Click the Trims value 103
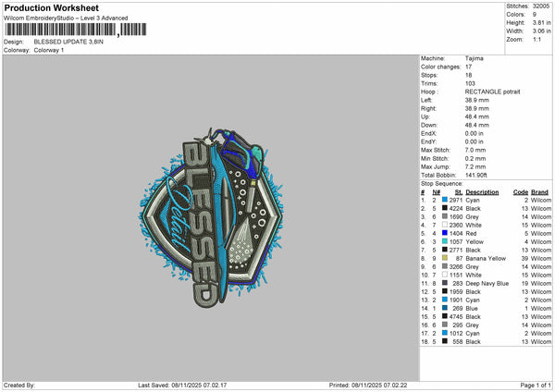Viewport: 555px width, 392px height. pos(470,83)
